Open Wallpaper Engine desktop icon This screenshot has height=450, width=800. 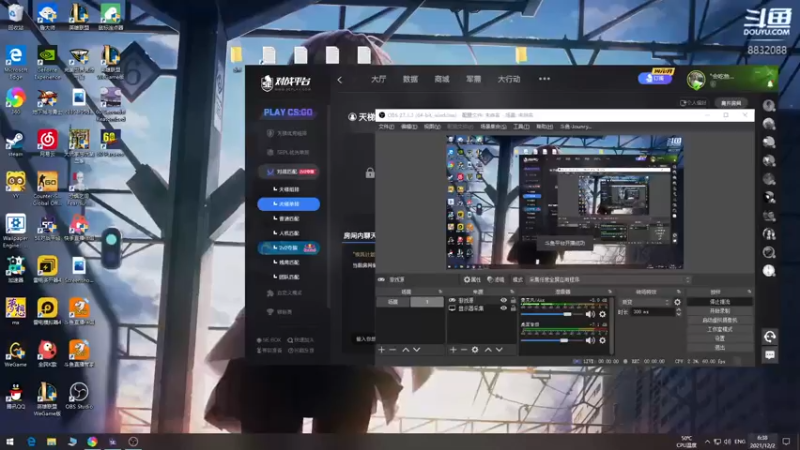click(x=15, y=229)
